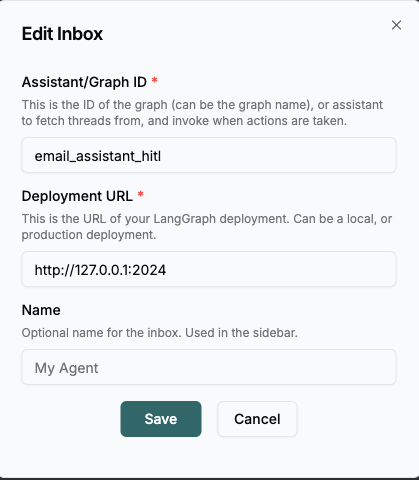The height and width of the screenshot is (480, 419).
Task: Click the Deployment URL label
Action: 77,196
